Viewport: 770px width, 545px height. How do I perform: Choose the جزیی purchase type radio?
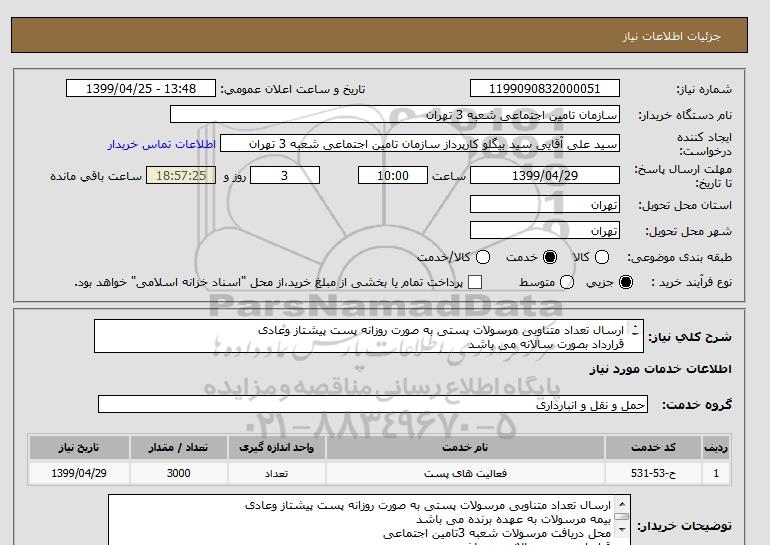[626, 282]
